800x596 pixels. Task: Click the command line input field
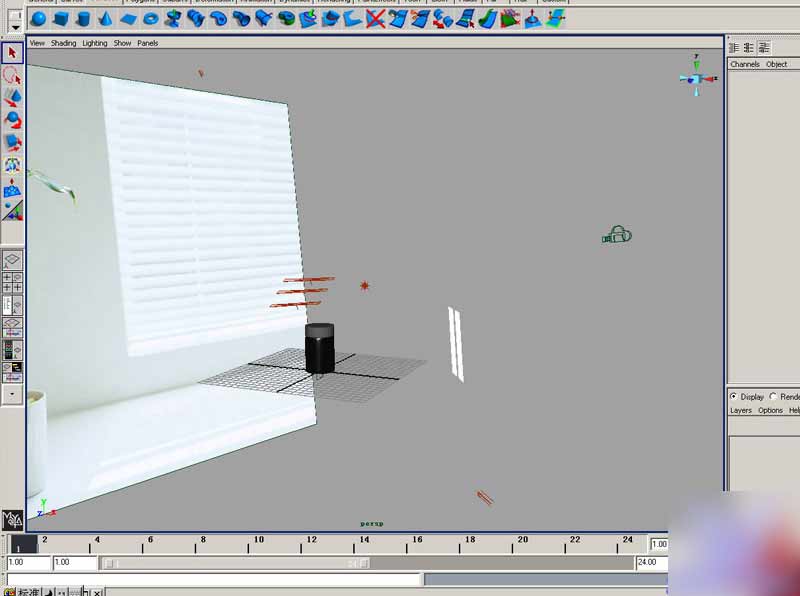click(x=214, y=580)
